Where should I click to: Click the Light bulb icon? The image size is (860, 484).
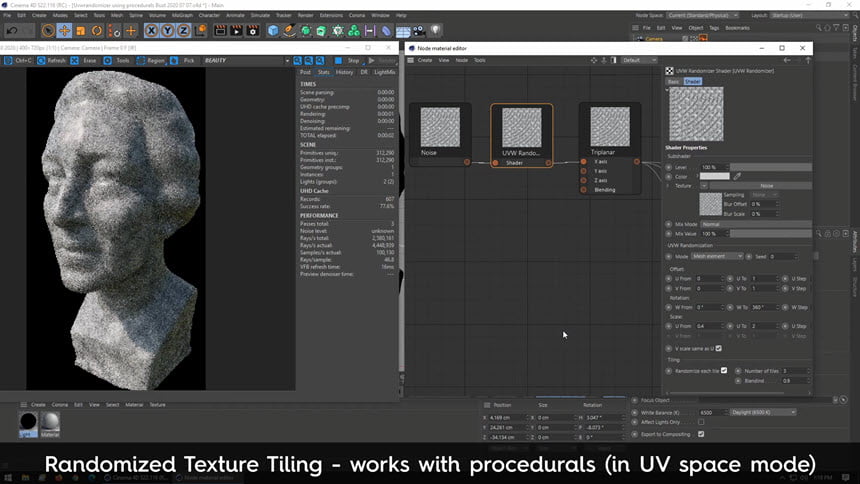(435, 30)
